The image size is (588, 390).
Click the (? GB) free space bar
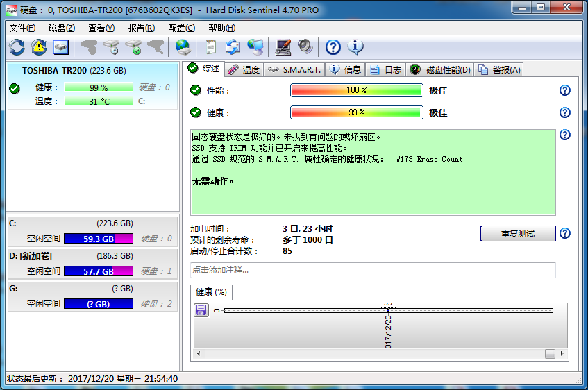point(99,304)
